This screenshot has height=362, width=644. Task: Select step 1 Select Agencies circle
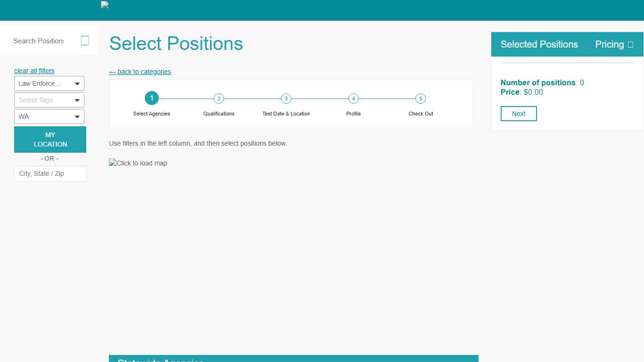pyautogui.click(x=151, y=98)
